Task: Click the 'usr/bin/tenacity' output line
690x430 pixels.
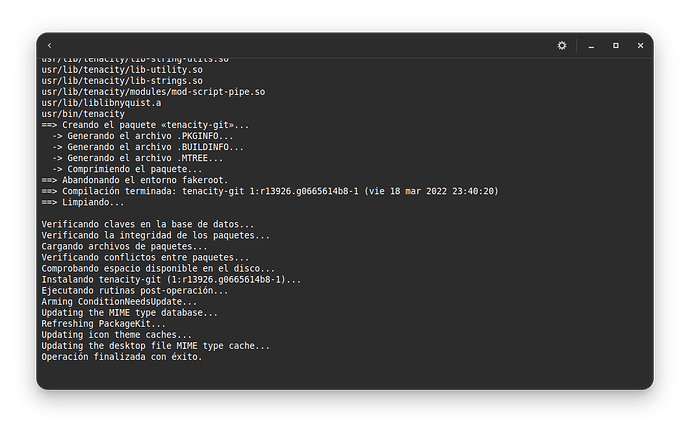Action: 83,114
